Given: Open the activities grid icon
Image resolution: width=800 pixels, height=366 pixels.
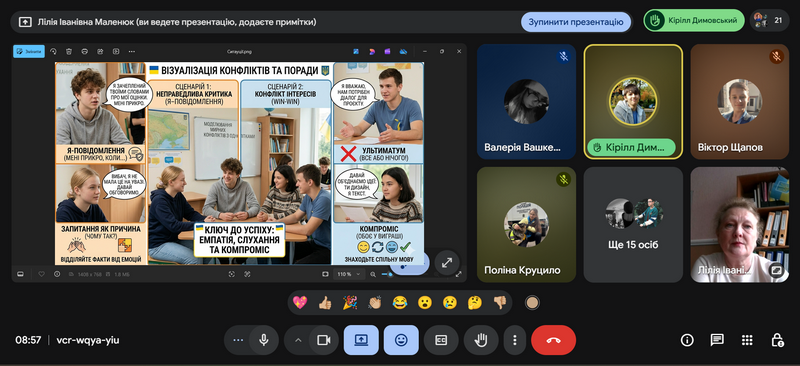Looking at the screenshot, I should (x=747, y=340).
